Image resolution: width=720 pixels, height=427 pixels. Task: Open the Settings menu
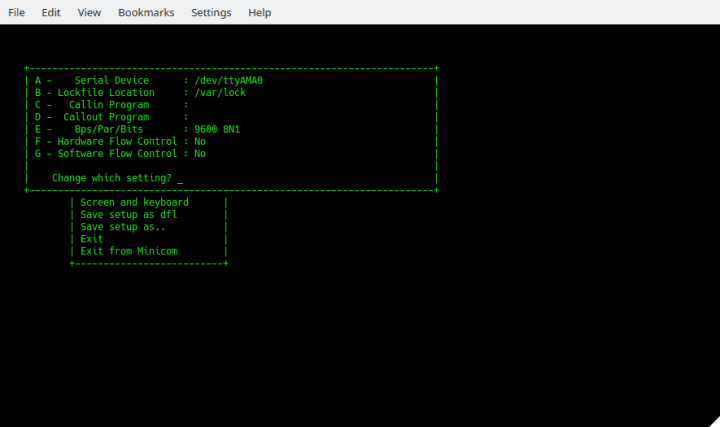coord(211,12)
